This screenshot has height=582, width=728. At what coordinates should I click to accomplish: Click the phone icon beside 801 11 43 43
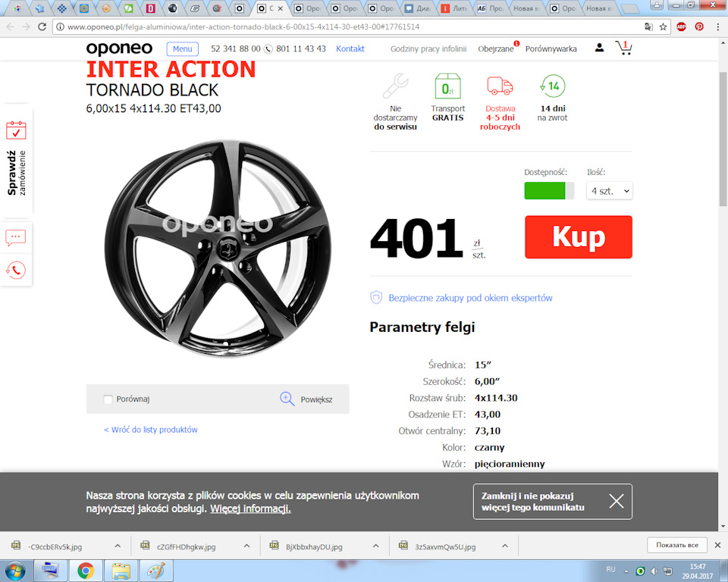268,48
